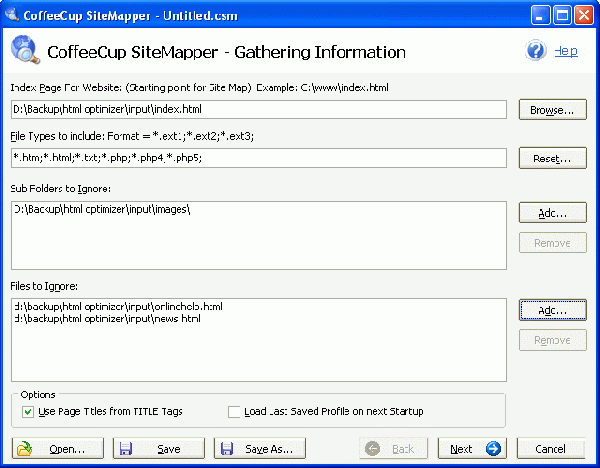Reset the file types to include
The image size is (600, 468).
(x=553, y=158)
